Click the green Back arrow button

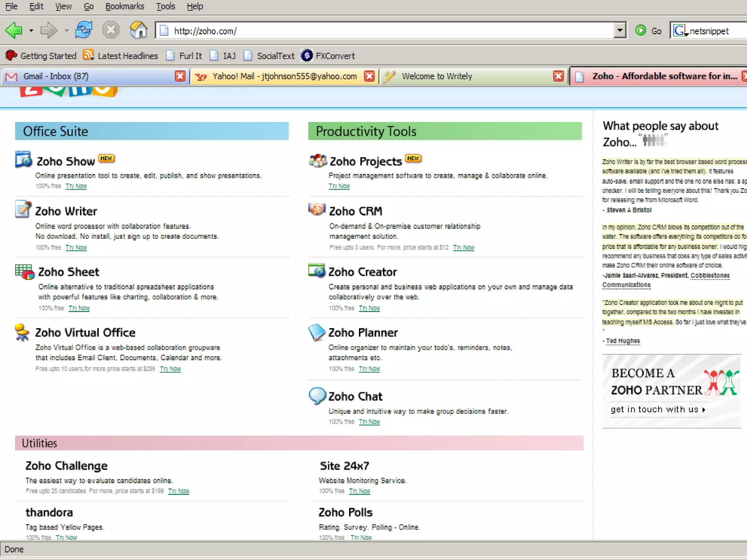[x=14, y=30]
